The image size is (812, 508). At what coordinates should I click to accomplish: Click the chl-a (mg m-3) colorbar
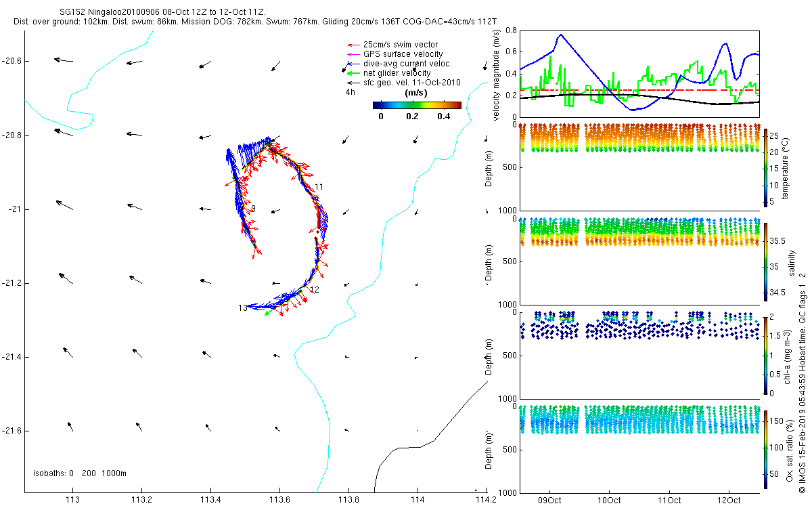click(x=765, y=355)
